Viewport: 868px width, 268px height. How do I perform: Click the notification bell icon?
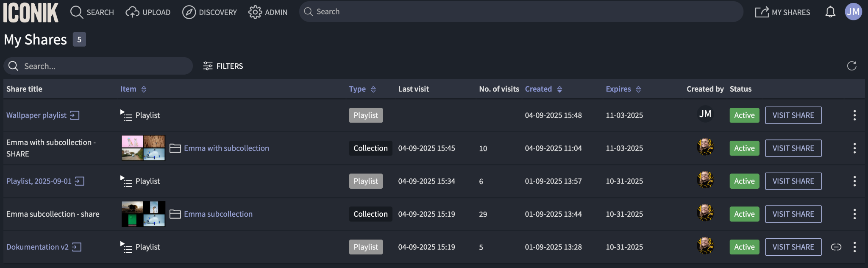pos(830,12)
